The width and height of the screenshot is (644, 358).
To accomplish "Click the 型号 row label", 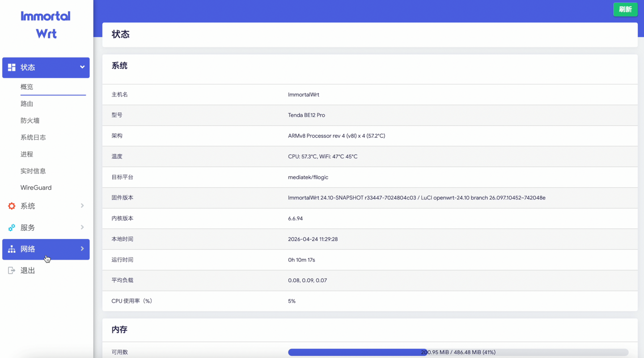I will (117, 115).
